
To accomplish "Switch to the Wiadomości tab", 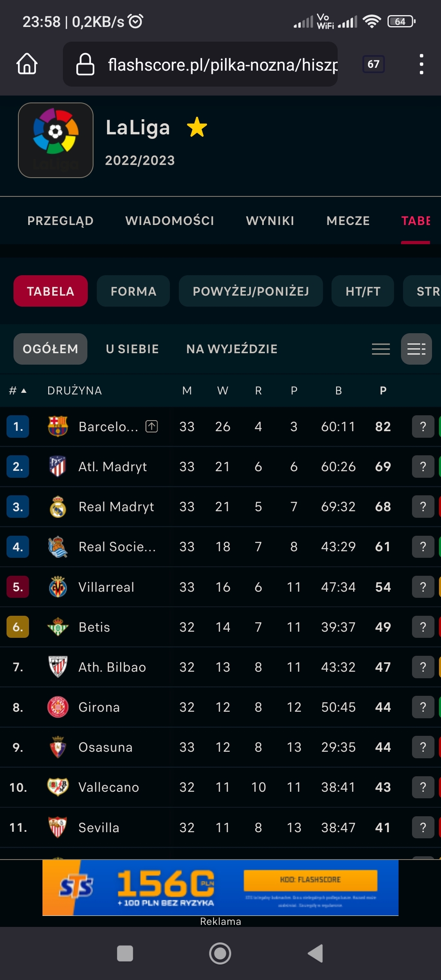I will pyautogui.click(x=169, y=221).
